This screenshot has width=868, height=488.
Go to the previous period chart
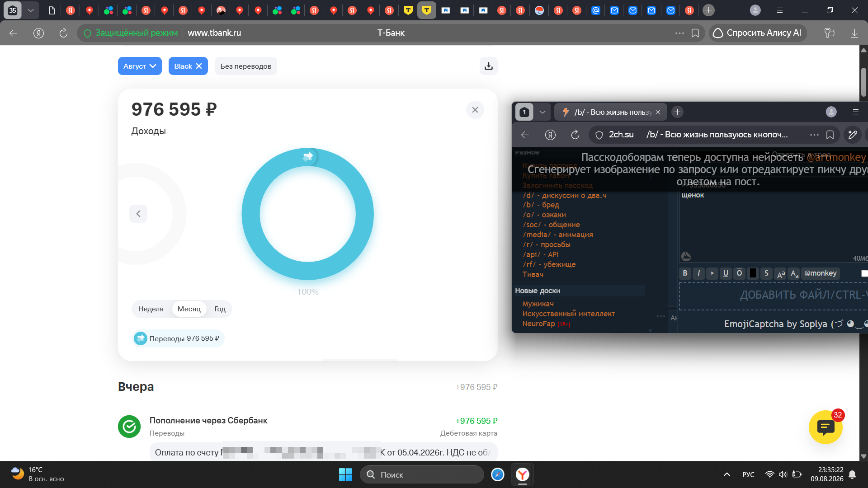point(138,214)
